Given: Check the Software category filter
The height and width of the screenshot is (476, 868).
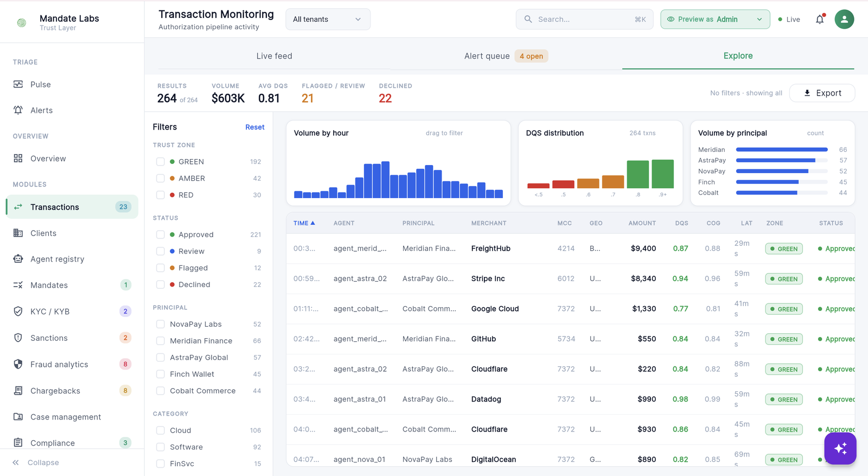Looking at the screenshot, I should [160, 447].
